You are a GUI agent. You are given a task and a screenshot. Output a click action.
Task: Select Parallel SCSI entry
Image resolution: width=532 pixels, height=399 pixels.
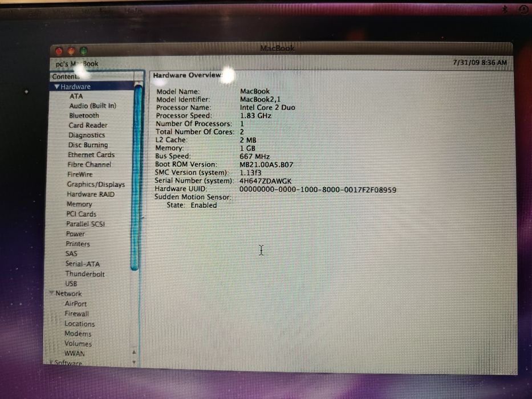[x=85, y=224]
